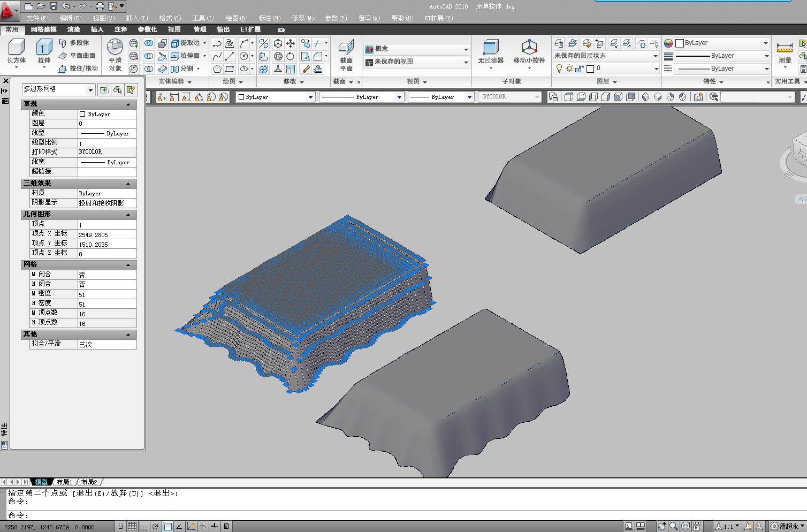Collapse the 三维效果 section in properties

click(128, 184)
